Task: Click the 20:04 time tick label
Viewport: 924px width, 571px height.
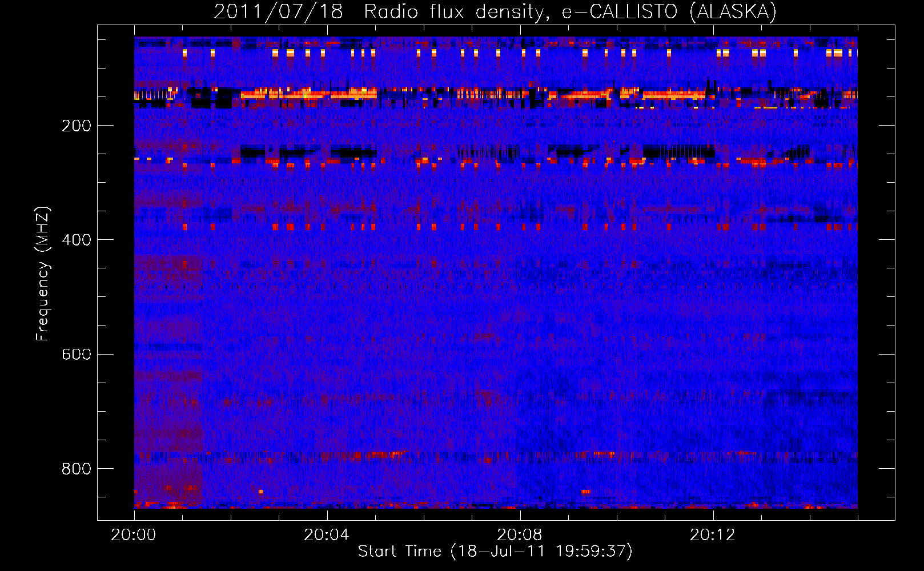Action: coord(327,535)
